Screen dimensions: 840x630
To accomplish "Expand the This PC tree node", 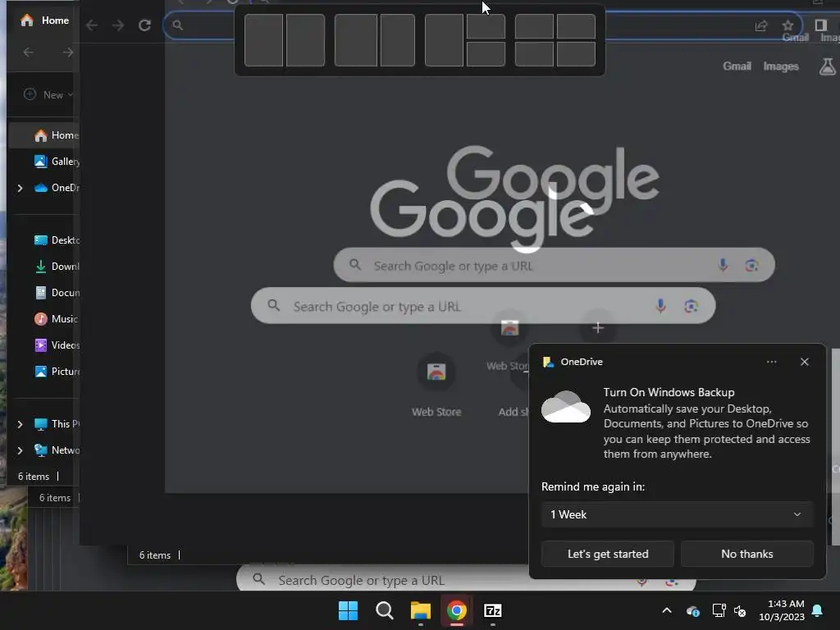I will point(20,424).
